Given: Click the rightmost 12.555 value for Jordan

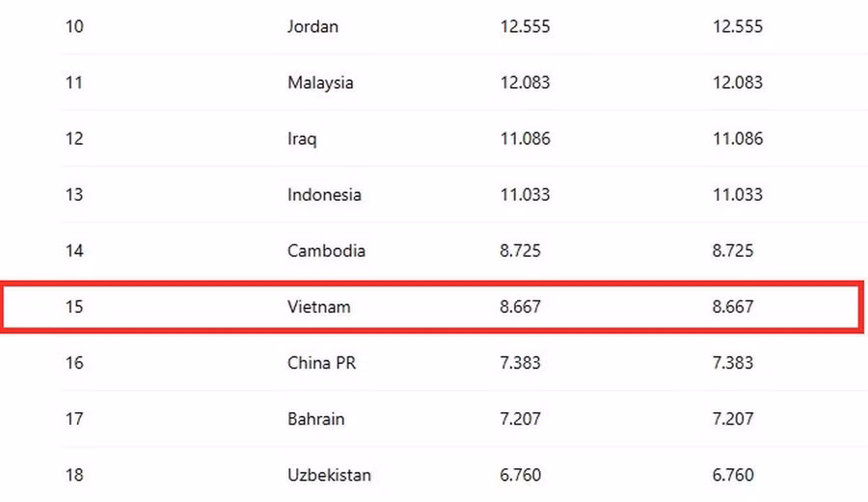Looking at the screenshot, I should [x=737, y=27].
